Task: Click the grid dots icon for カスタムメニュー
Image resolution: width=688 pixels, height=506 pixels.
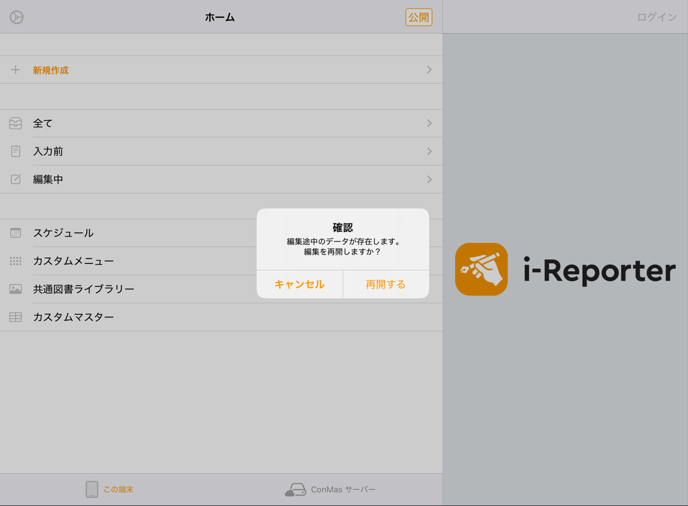Action: click(15, 261)
